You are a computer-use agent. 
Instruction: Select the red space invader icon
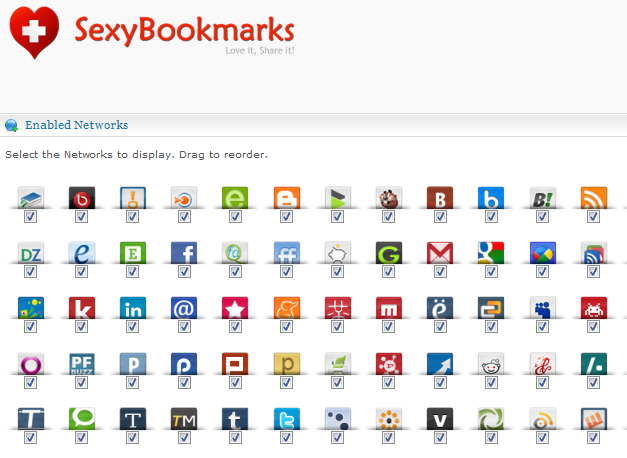[x=593, y=308]
